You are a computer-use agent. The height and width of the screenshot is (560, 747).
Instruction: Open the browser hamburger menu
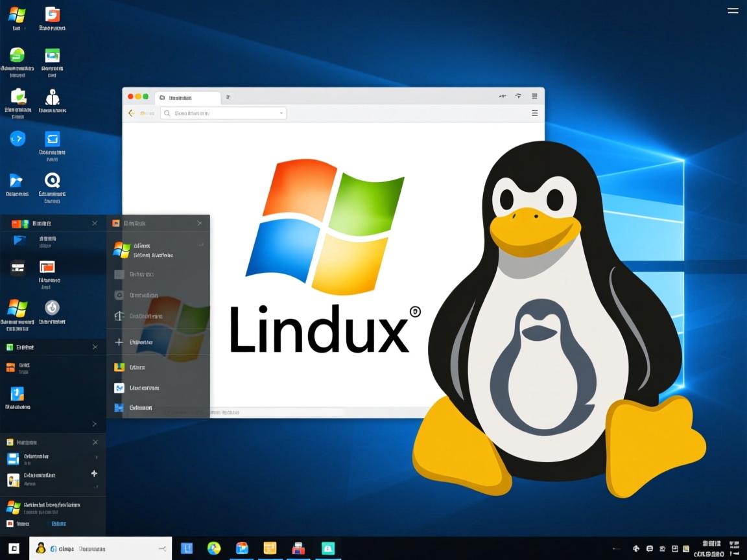coord(534,112)
